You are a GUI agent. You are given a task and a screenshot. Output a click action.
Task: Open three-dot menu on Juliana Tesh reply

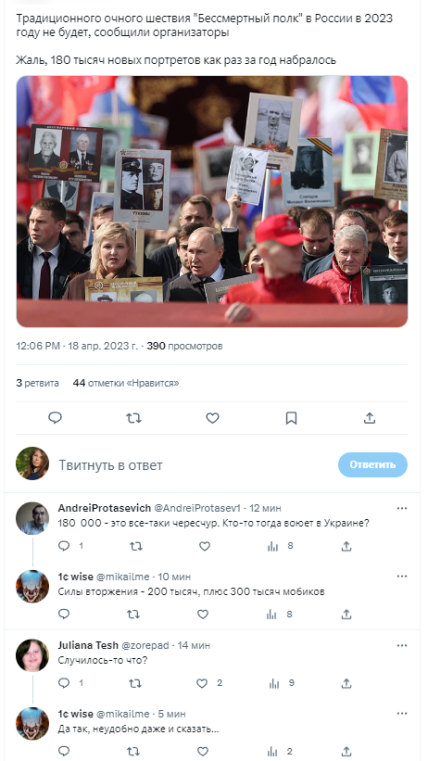coord(402,645)
